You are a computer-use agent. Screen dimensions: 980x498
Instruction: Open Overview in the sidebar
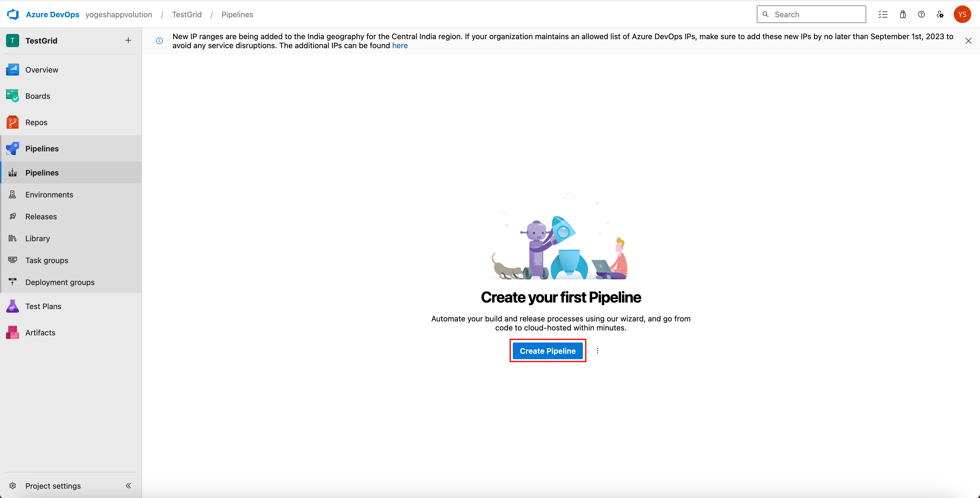[x=71, y=70]
